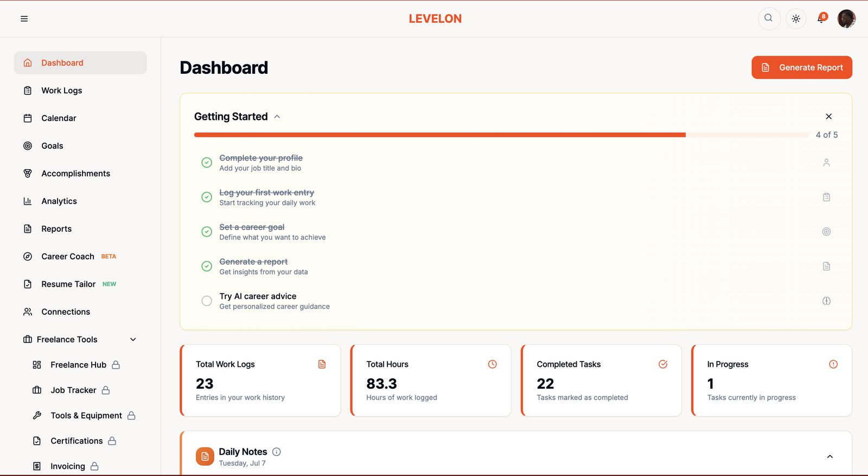Click the Getting Started progress bar
The width and height of the screenshot is (868, 476).
pos(501,135)
